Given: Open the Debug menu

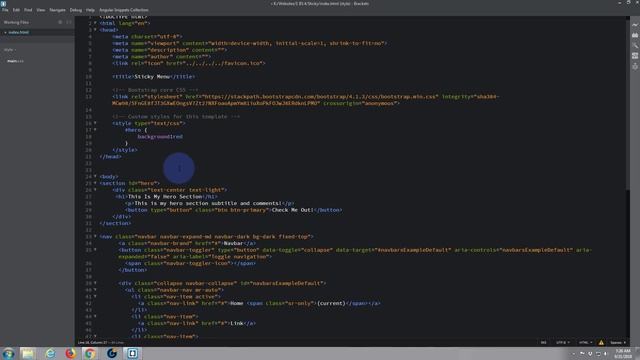Looking at the screenshot, I should tap(76, 10).
